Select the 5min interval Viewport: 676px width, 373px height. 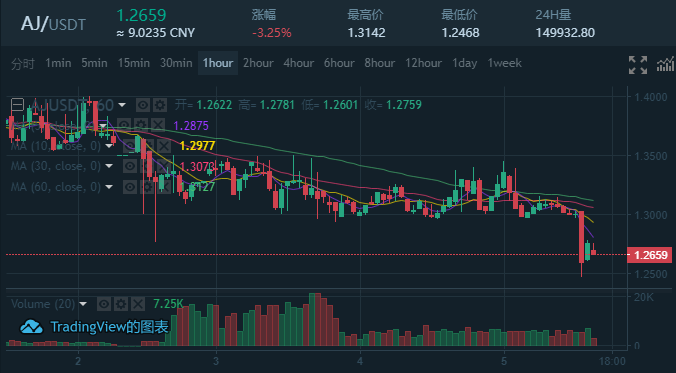[94, 63]
